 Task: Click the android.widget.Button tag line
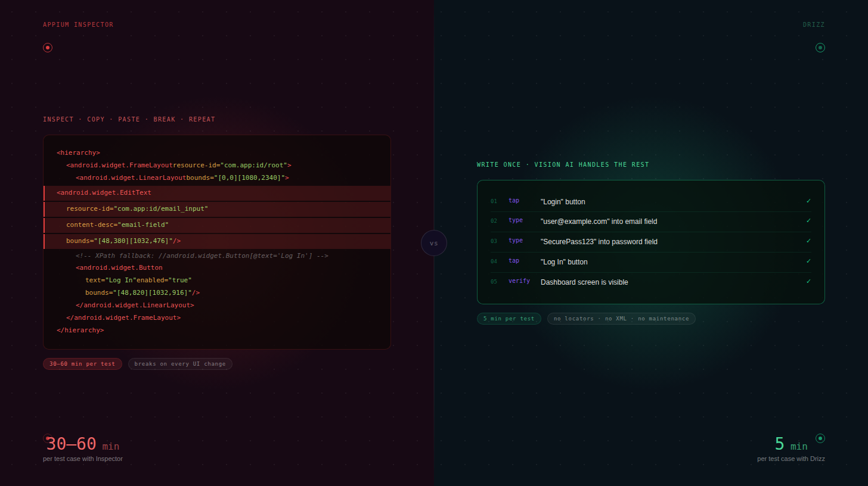click(119, 267)
